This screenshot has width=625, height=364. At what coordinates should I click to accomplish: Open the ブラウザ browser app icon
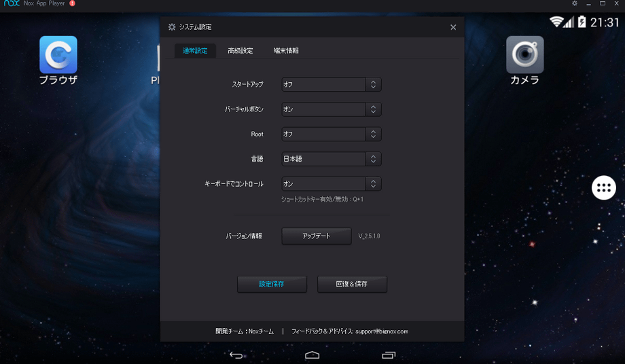(58, 55)
